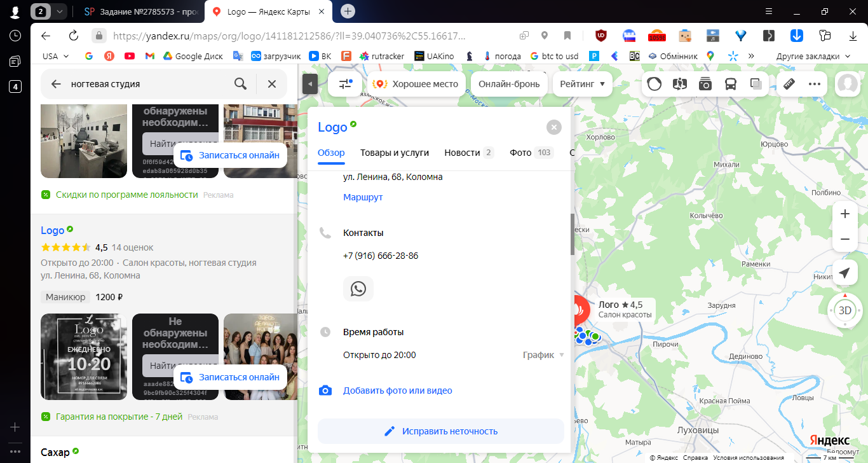The width and height of the screenshot is (868, 463).
Task: Click the magnifier search icon
Action: pyautogui.click(x=240, y=84)
